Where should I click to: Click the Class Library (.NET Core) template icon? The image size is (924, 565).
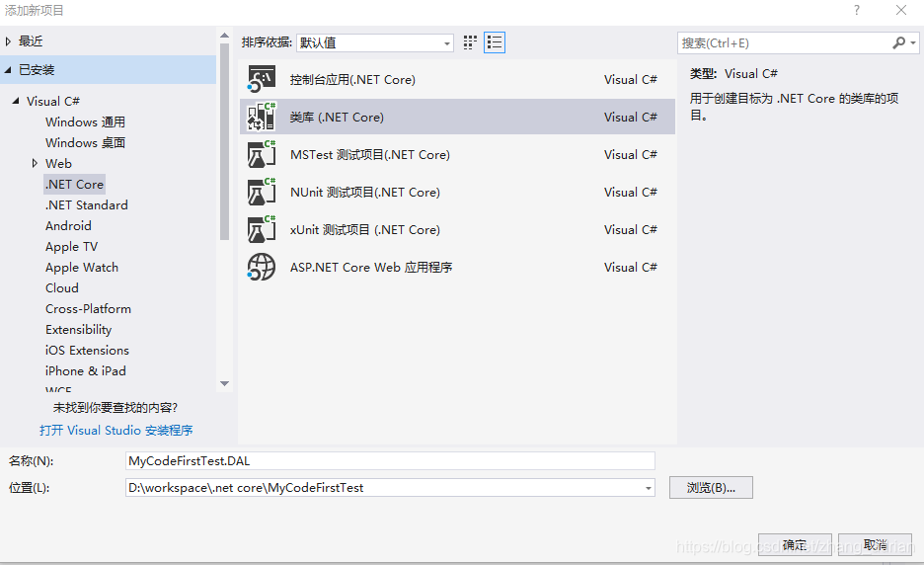(x=261, y=117)
